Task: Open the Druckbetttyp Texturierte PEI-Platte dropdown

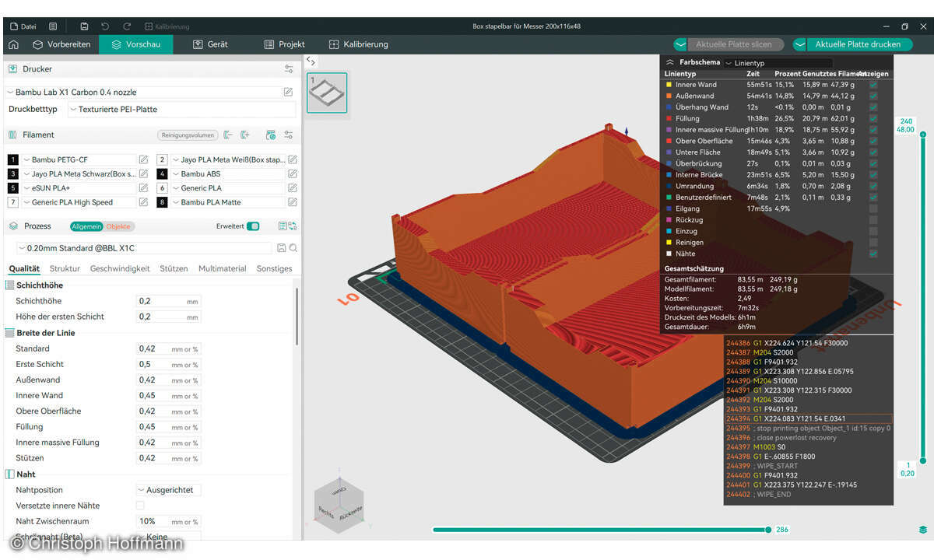Action: tap(181, 110)
